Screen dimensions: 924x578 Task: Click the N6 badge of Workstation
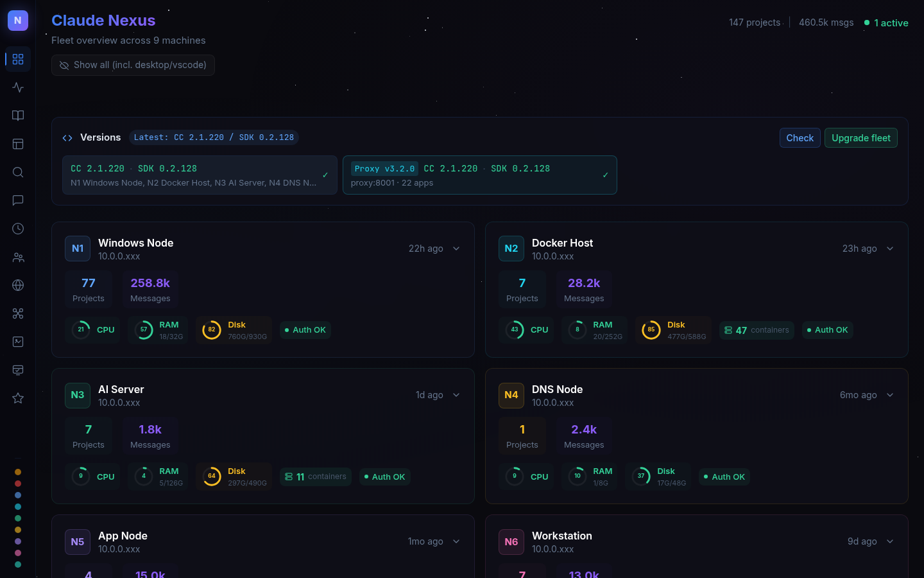point(511,541)
